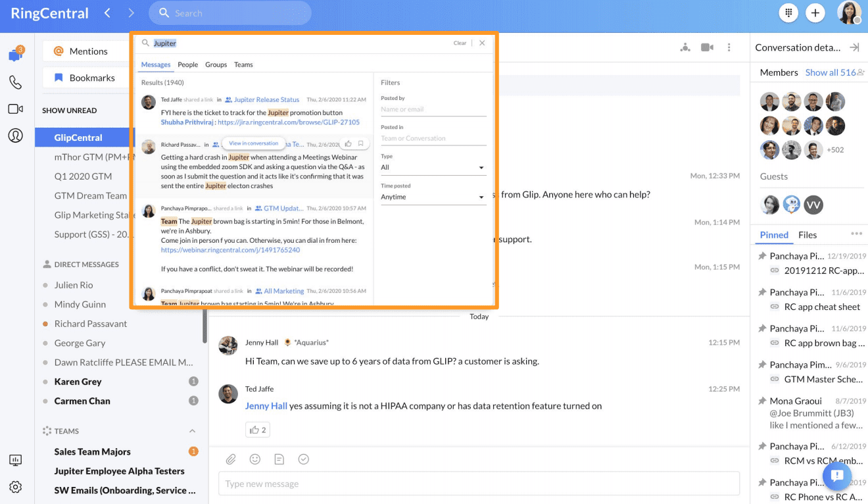Click the Posted in conversation field
This screenshot has height=504, width=868.
433,138
